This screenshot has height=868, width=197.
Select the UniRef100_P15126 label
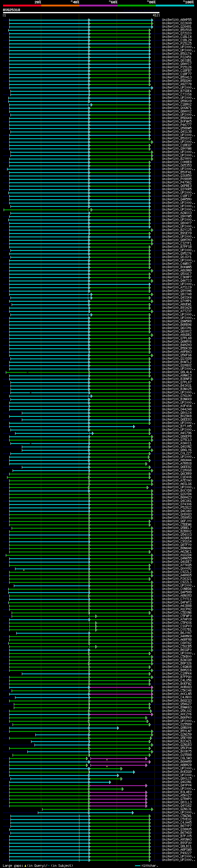click(x=177, y=67)
